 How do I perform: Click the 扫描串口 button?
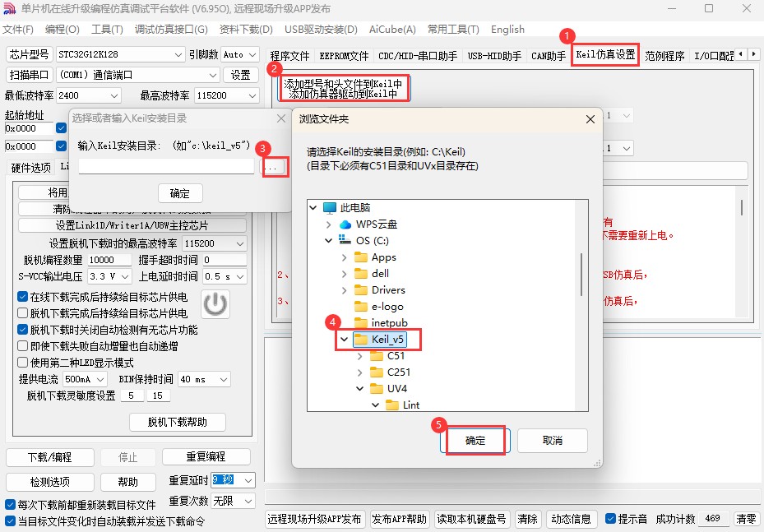30,75
